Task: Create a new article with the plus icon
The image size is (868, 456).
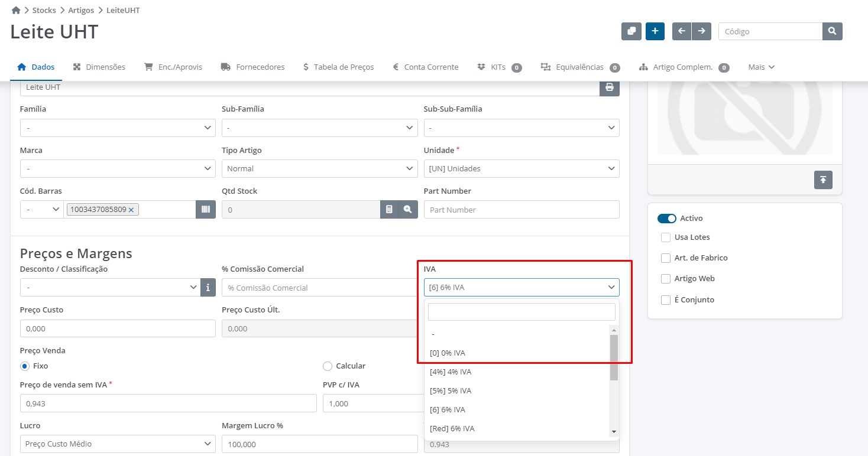Action: point(655,31)
